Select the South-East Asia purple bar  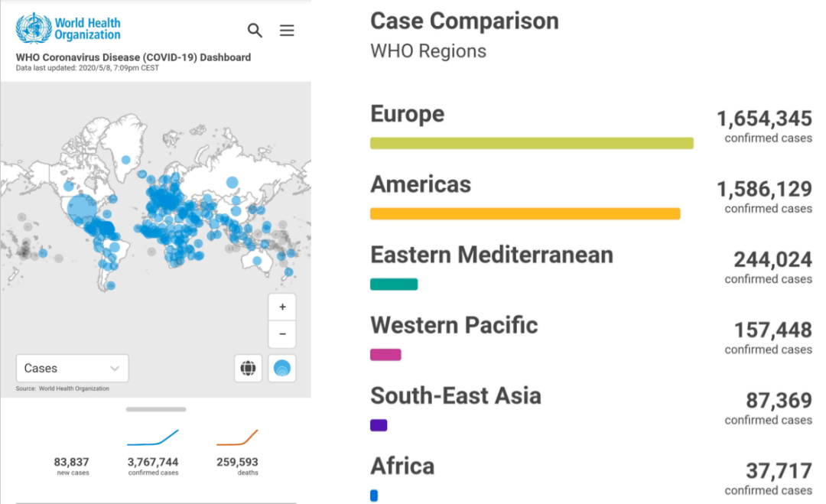pyautogui.click(x=379, y=425)
